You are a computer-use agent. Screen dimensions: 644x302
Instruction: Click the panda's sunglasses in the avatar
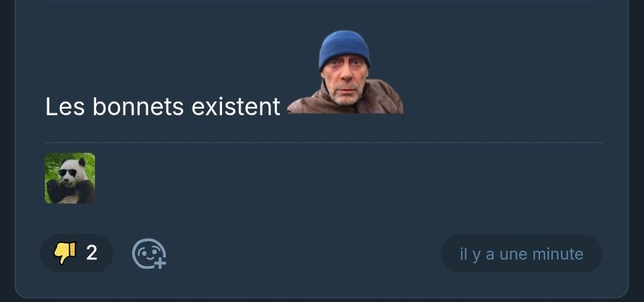[68, 172]
